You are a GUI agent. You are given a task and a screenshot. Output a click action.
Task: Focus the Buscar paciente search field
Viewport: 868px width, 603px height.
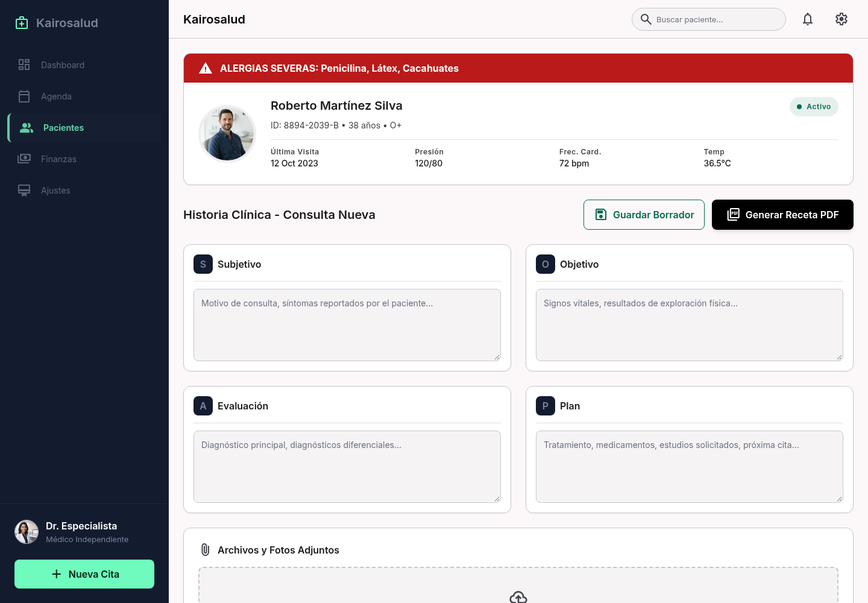709,19
